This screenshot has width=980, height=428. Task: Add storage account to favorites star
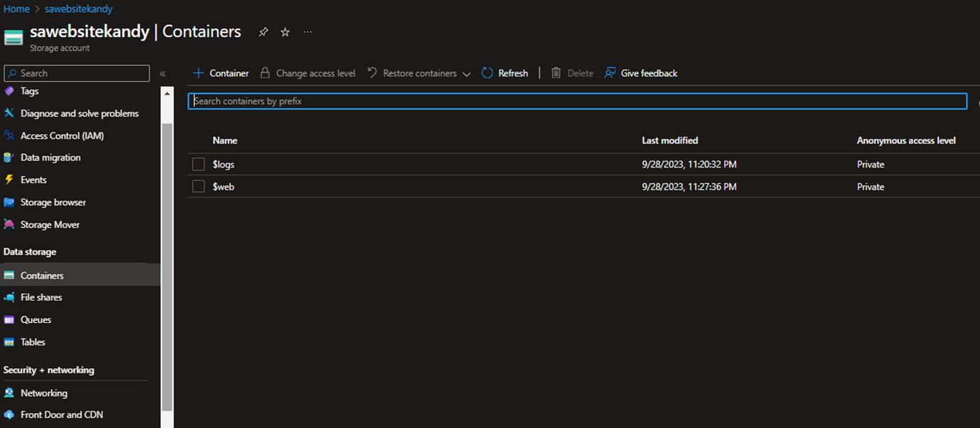click(285, 32)
